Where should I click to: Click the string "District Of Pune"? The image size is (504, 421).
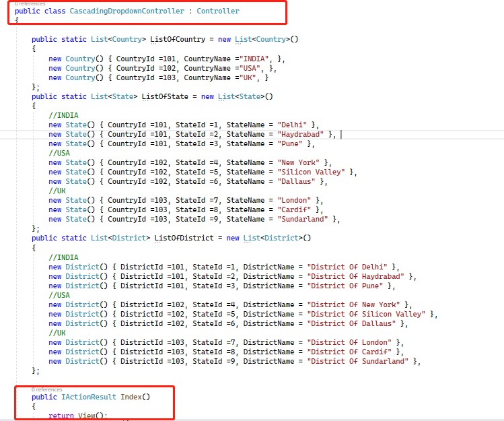click(345, 286)
